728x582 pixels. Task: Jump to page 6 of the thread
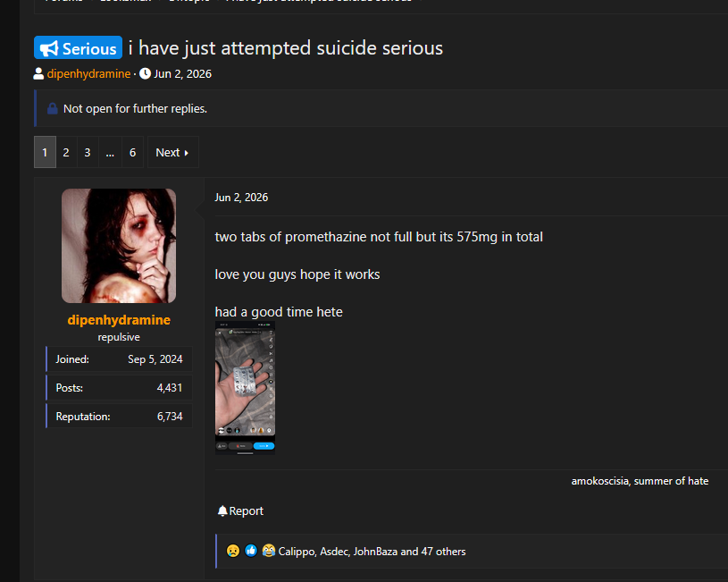[x=133, y=152]
